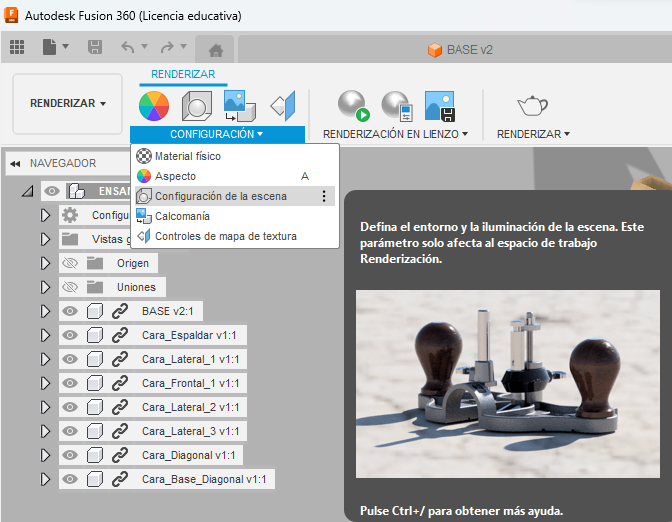Image resolution: width=672 pixels, height=522 pixels.
Task: Choose Configuración de la escena menu entry
Action: [235, 196]
